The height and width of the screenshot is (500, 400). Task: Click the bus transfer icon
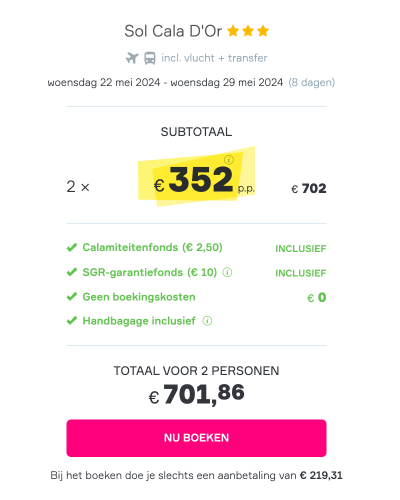click(150, 58)
